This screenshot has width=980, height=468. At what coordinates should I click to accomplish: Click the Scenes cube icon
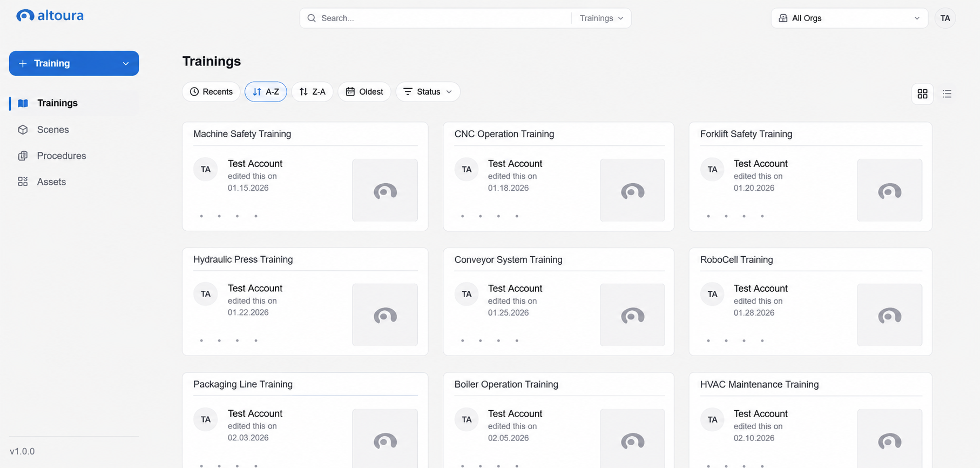(x=23, y=130)
